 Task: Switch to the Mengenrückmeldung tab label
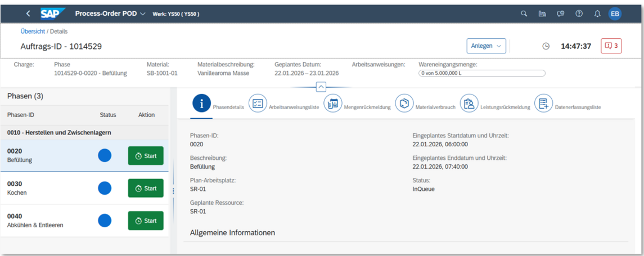pyautogui.click(x=367, y=107)
